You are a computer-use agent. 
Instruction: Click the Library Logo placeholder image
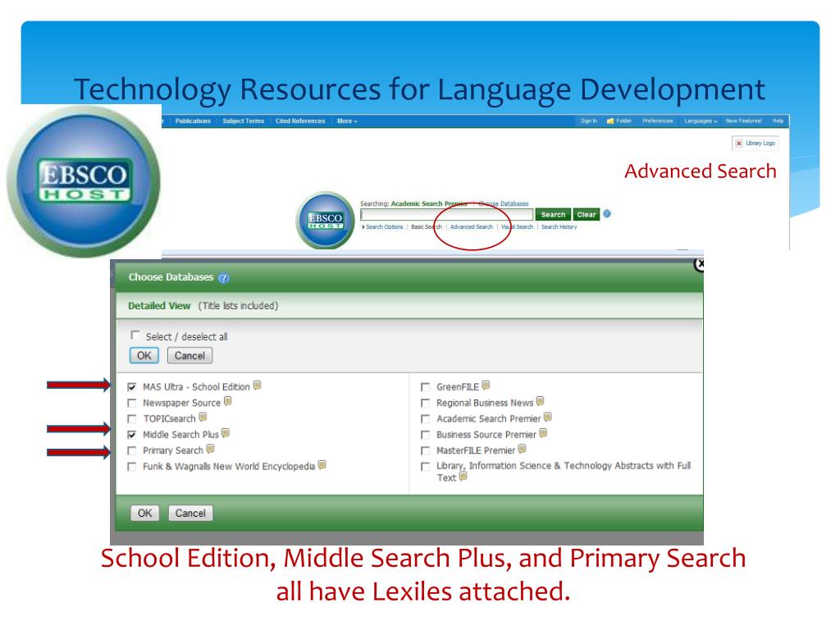click(x=756, y=143)
